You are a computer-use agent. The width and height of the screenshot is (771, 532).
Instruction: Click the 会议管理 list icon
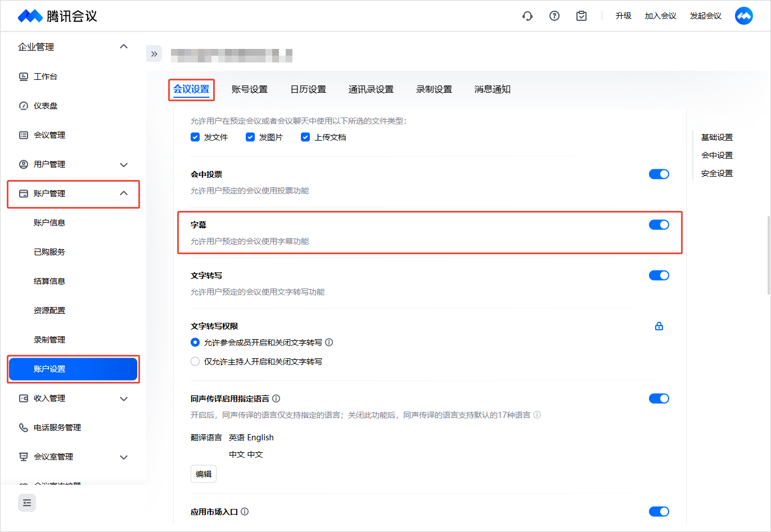pos(24,135)
